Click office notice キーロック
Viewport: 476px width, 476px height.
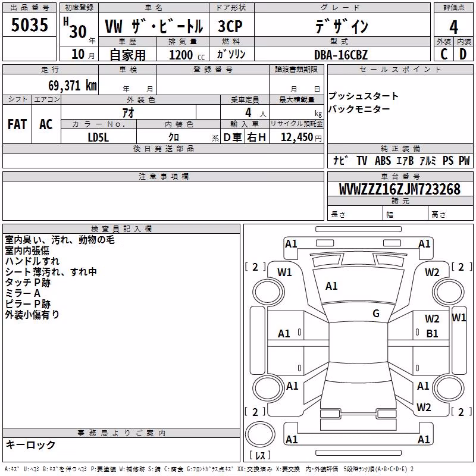point(31,444)
